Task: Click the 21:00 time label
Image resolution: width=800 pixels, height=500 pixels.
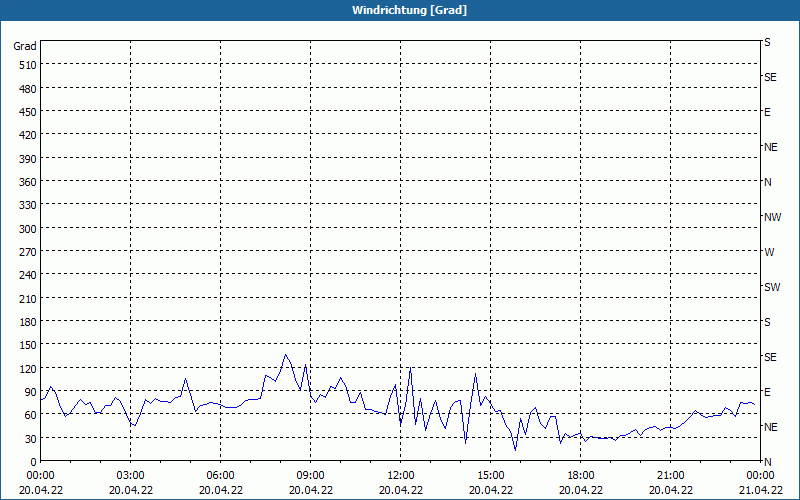Action: [670, 475]
